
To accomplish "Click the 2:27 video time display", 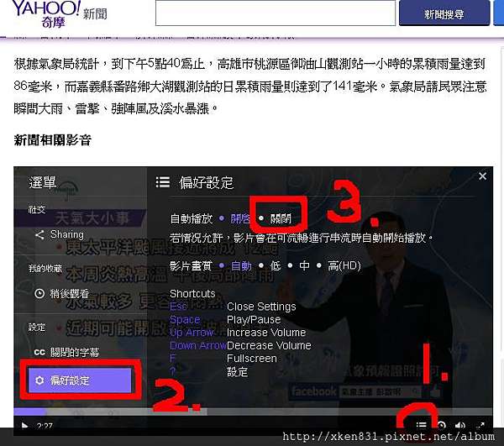I will 45,426.
